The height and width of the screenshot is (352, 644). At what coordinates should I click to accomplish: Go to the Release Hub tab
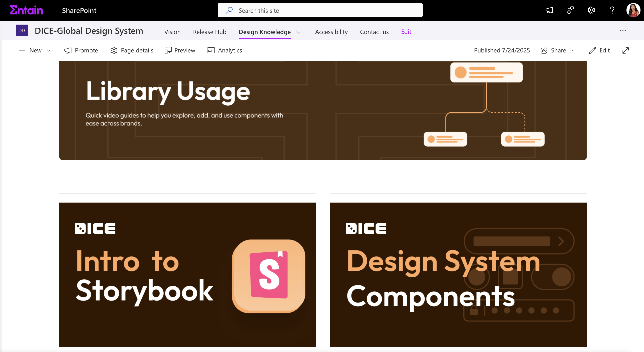pyautogui.click(x=210, y=32)
